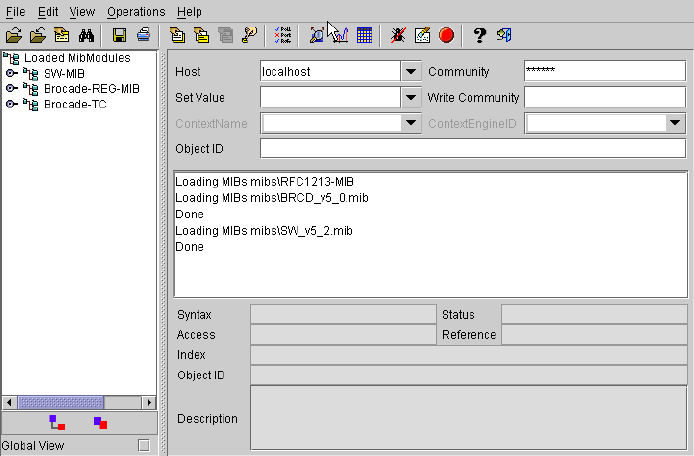Click the floppy disk save icon
Viewport: 694px width, 456px height.
(x=119, y=35)
